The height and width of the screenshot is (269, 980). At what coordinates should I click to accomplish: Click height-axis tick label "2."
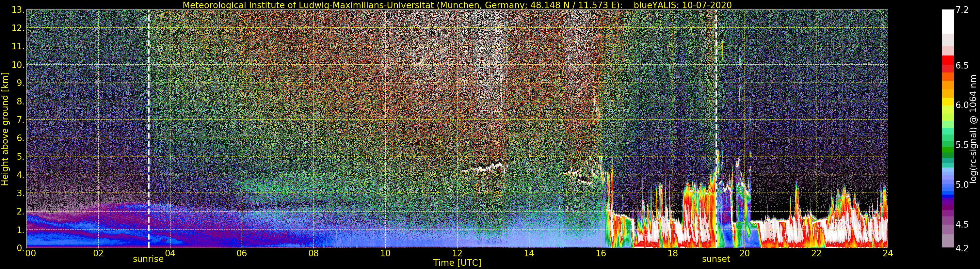(x=21, y=211)
